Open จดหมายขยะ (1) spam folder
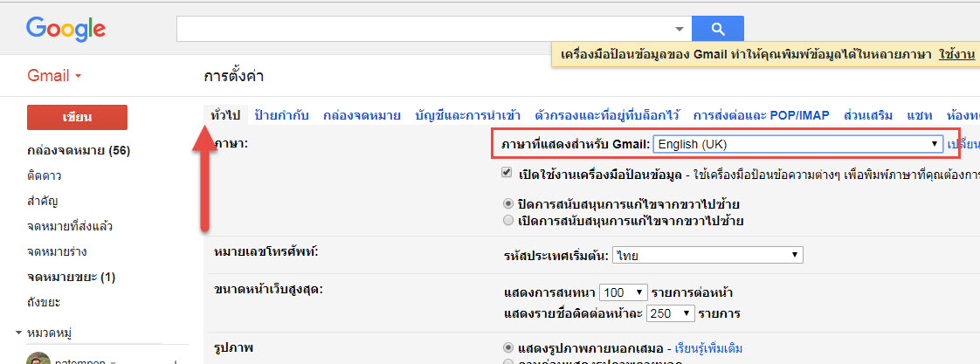The image size is (980, 364). (x=72, y=277)
